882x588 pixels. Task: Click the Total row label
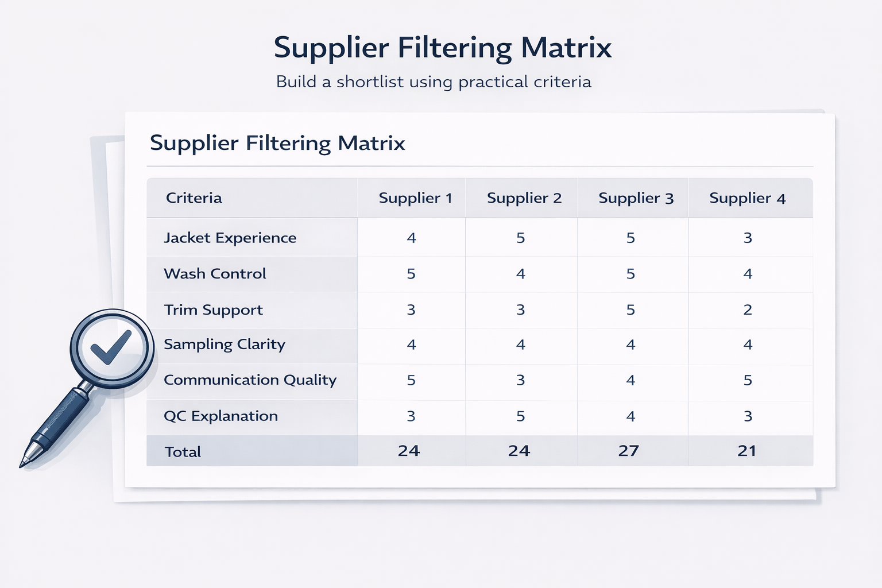click(x=183, y=452)
